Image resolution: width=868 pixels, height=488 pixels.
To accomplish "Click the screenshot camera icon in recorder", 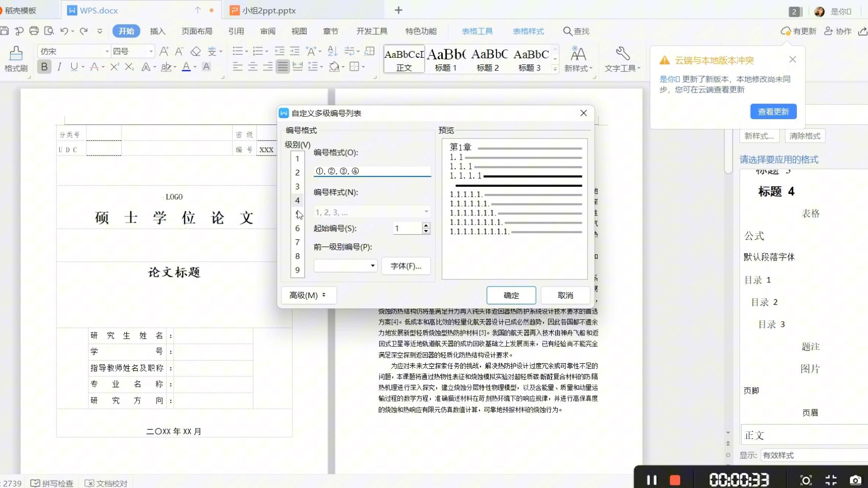I will click(x=856, y=480).
